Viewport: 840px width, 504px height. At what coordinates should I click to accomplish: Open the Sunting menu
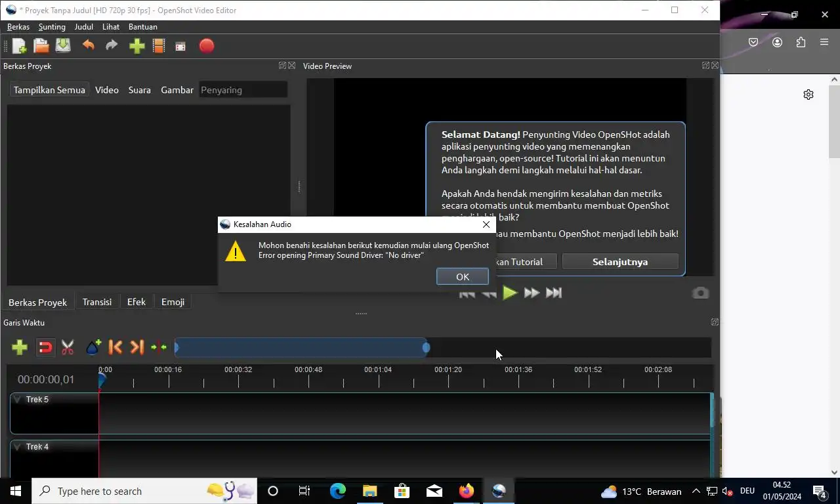click(52, 27)
